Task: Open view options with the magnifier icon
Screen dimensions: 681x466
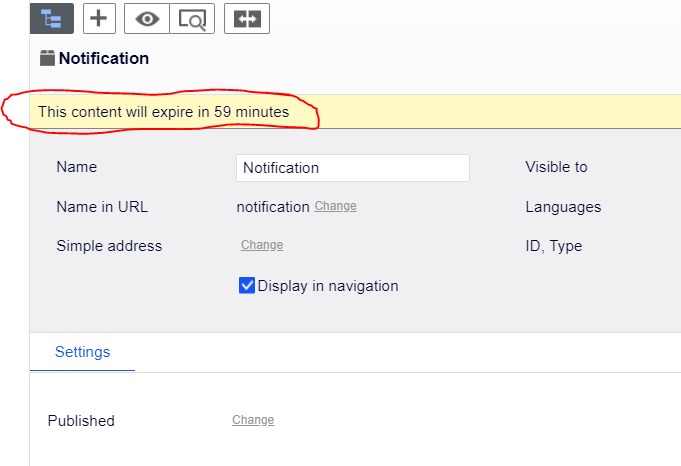Action: pyautogui.click(x=192, y=18)
